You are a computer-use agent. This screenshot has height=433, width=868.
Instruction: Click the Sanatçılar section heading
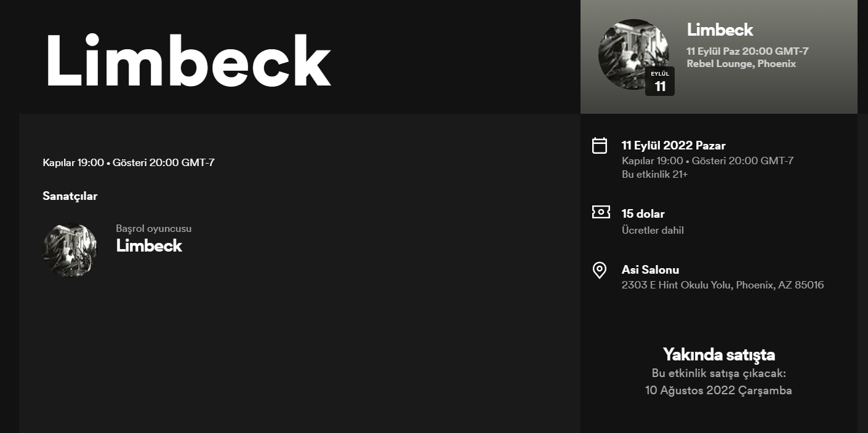coord(70,196)
